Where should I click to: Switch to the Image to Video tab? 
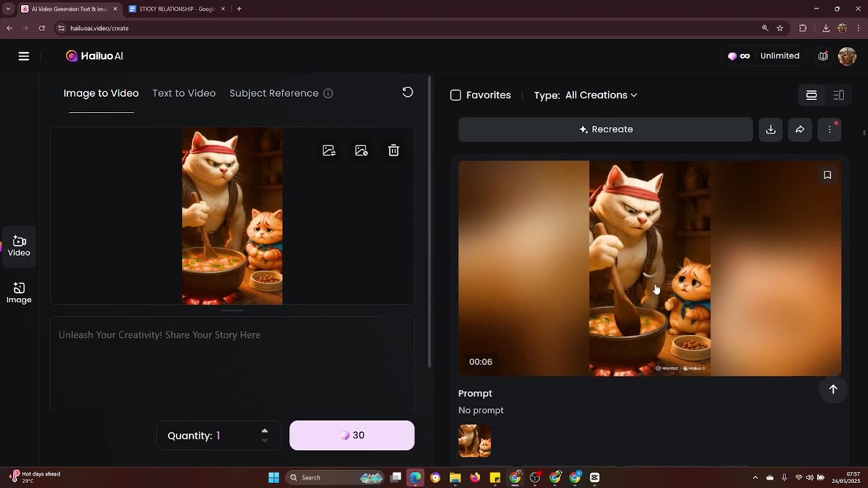(x=101, y=94)
